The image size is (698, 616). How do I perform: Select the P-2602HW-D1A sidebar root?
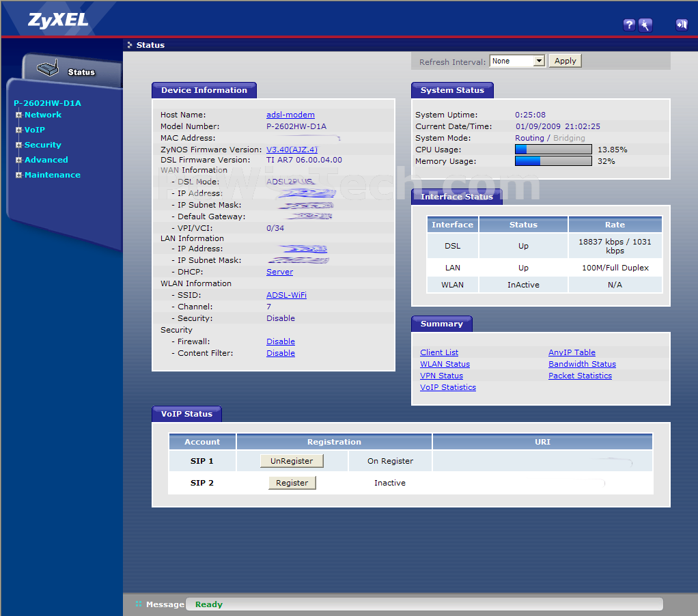tap(47, 103)
